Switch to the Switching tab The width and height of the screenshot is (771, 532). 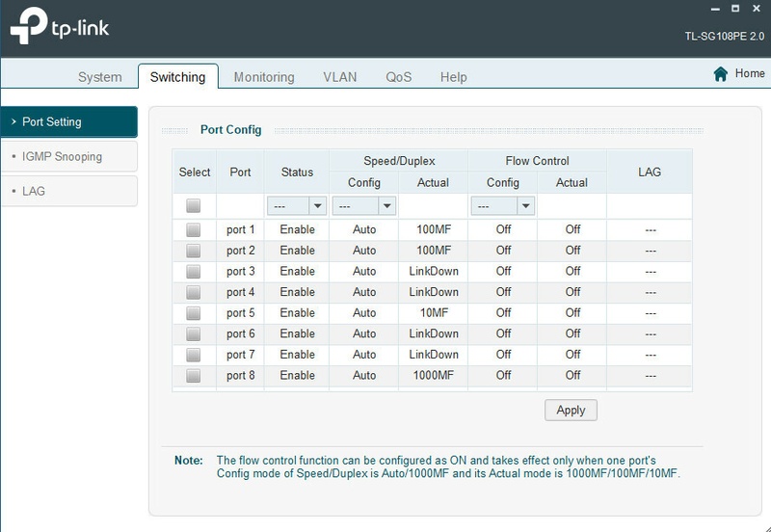click(x=178, y=77)
